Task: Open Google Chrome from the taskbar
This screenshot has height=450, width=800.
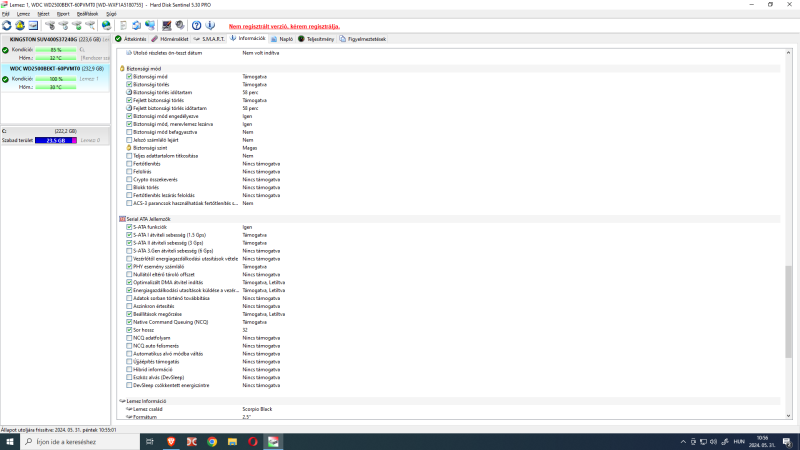Action: click(x=212, y=442)
